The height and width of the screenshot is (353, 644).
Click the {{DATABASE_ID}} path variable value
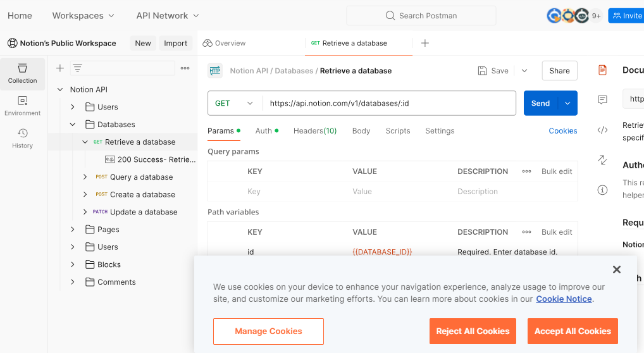(x=382, y=252)
